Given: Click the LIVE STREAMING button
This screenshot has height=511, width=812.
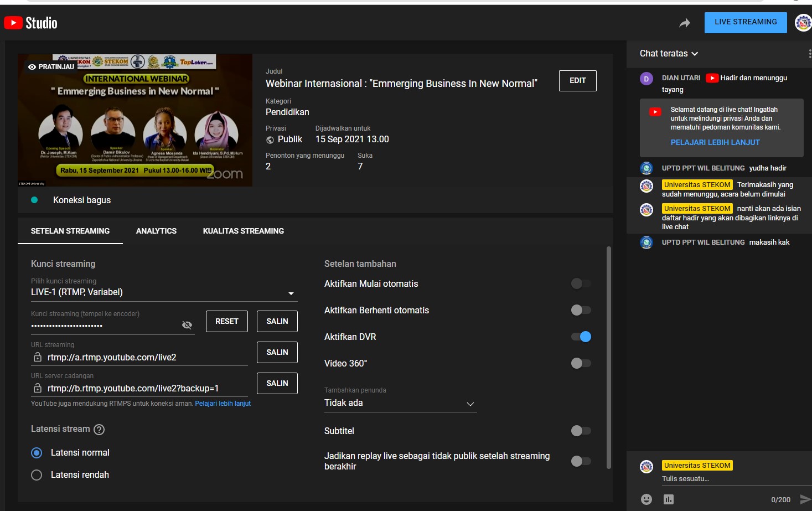Looking at the screenshot, I should point(746,23).
